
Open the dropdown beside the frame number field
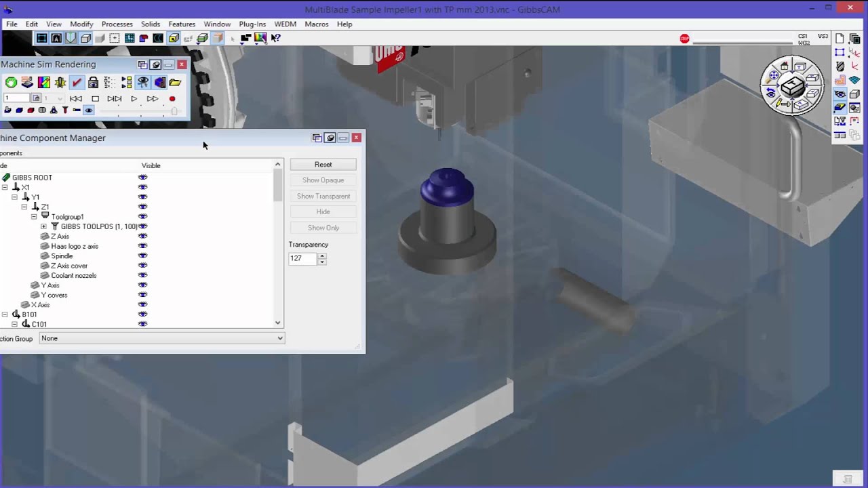pos(52,98)
